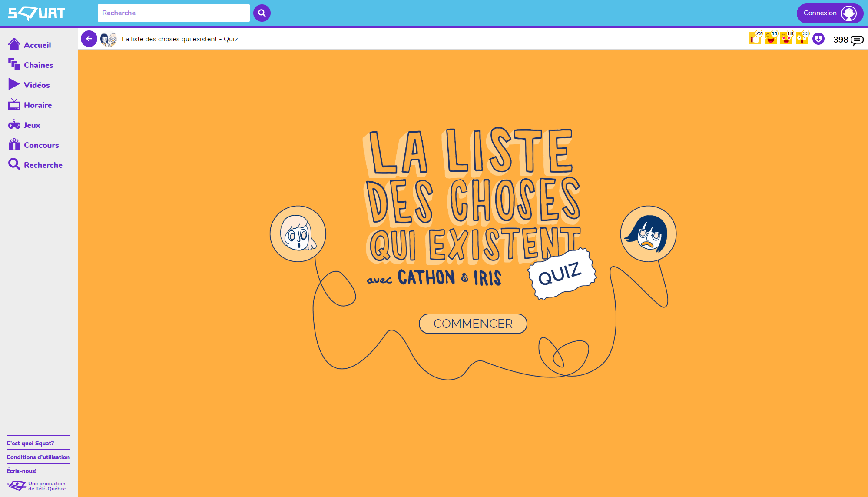Select the Jeux menu label

click(x=32, y=125)
